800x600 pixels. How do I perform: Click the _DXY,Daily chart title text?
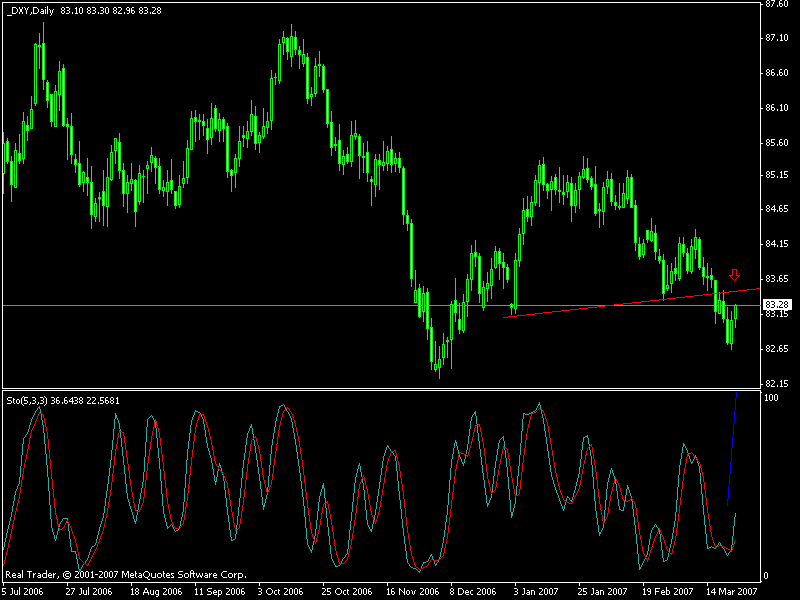[x=30, y=11]
